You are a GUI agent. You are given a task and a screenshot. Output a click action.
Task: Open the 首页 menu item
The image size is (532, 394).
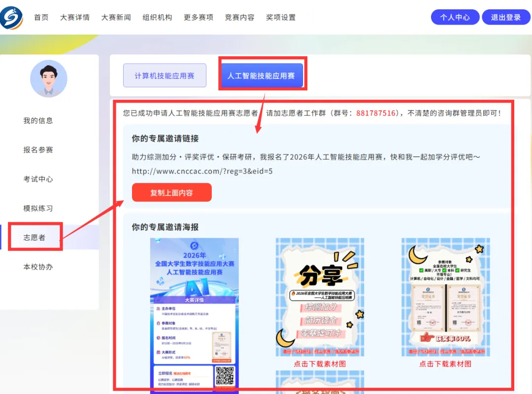pyautogui.click(x=41, y=17)
